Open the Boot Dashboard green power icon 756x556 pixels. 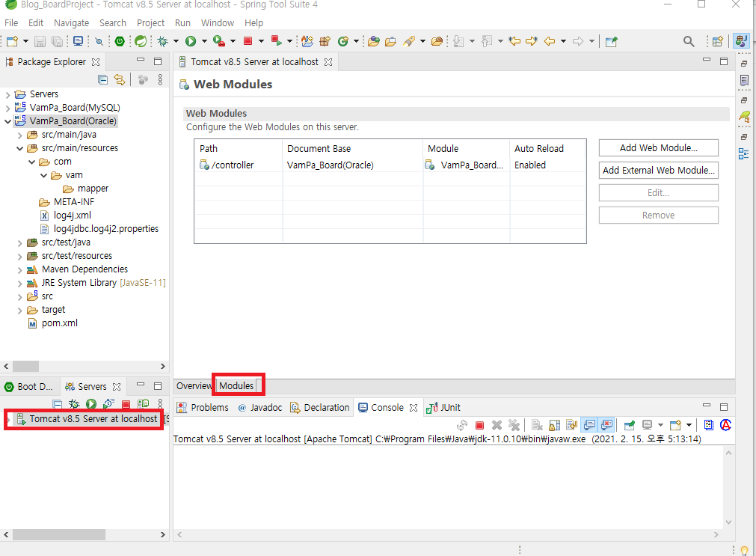point(120,41)
